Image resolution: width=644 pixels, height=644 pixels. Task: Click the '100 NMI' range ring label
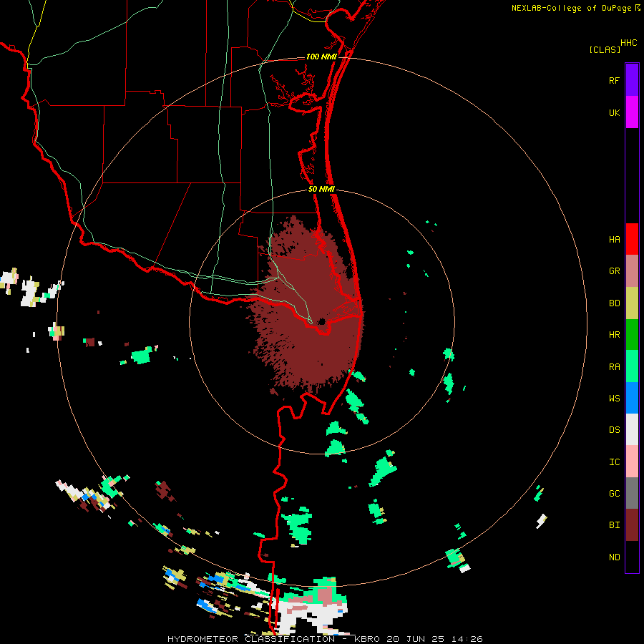click(x=321, y=57)
